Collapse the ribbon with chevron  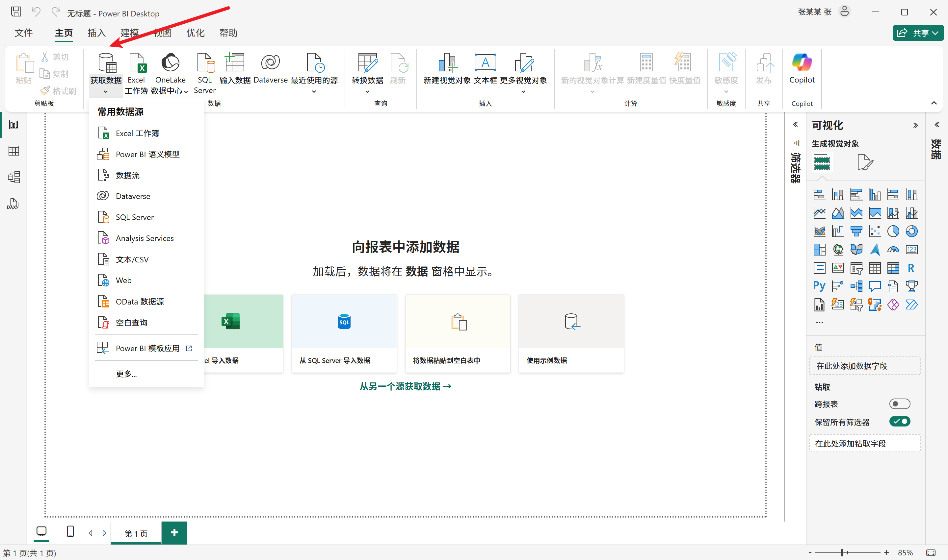[x=934, y=103]
